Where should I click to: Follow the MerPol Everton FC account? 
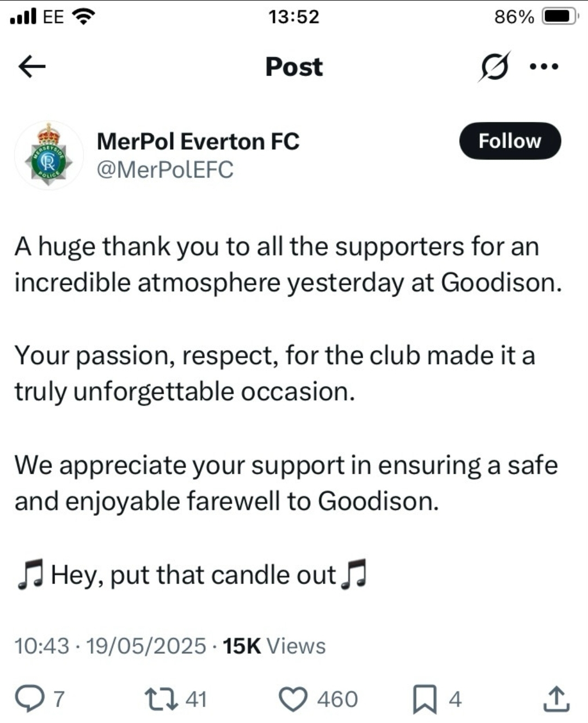click(510, 141)
